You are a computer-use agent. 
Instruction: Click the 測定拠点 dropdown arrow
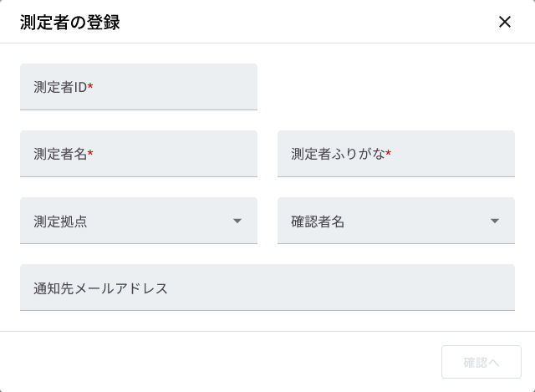[237, 221]
